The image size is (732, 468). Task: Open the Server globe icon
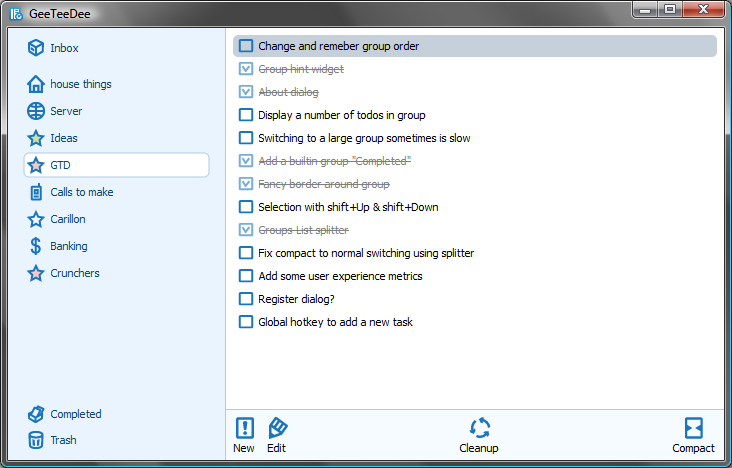coord(36,111)
